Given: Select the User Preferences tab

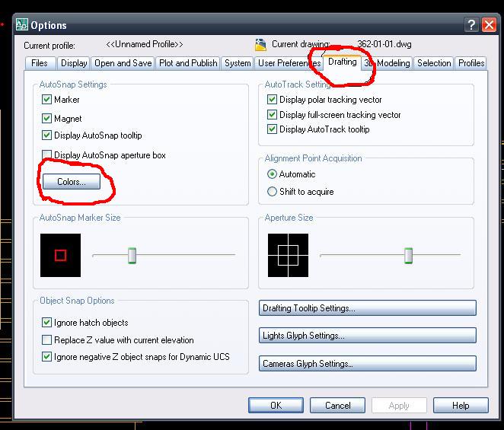Looking at the screenshot, I should pos(289,63).
